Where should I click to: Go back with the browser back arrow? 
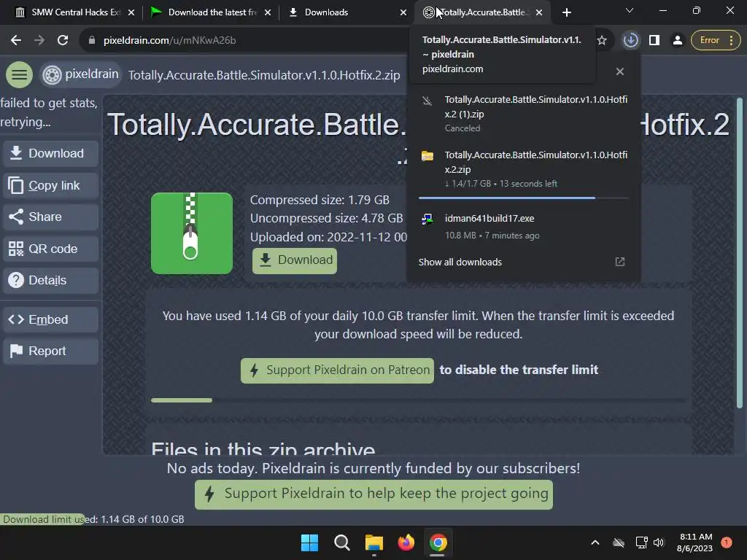point(16,41)
